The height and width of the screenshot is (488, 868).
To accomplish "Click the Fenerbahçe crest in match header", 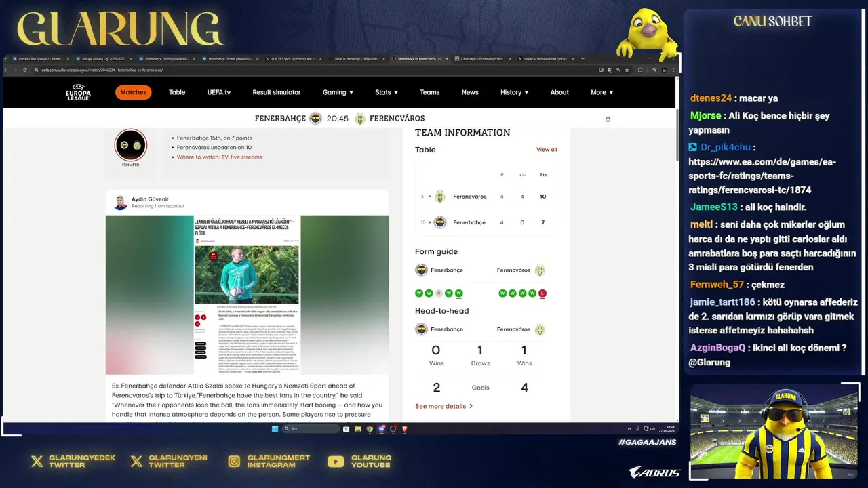I will 315,119.
